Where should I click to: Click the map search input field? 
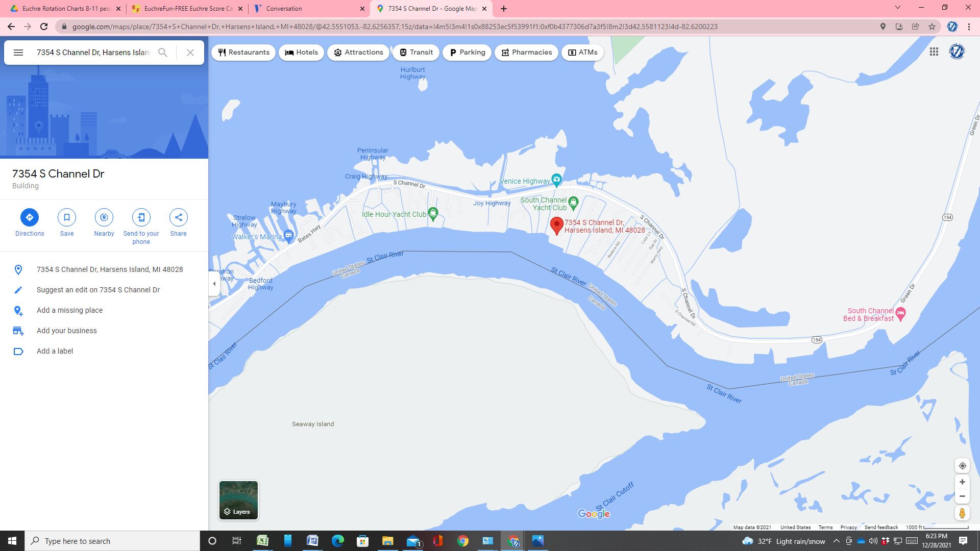pyautogui.click(x=93, y=53)
